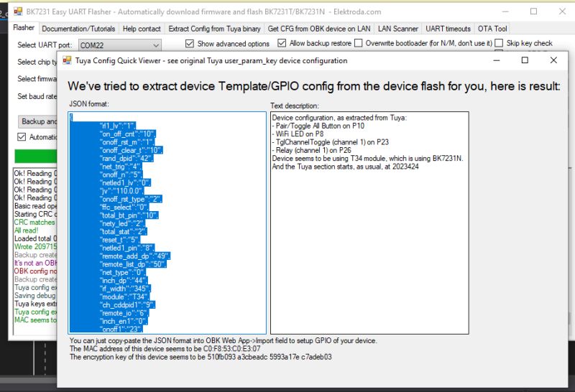Click the Backup and button in Flasher window
Screen dimensions: 575x392
coord(38,121)
